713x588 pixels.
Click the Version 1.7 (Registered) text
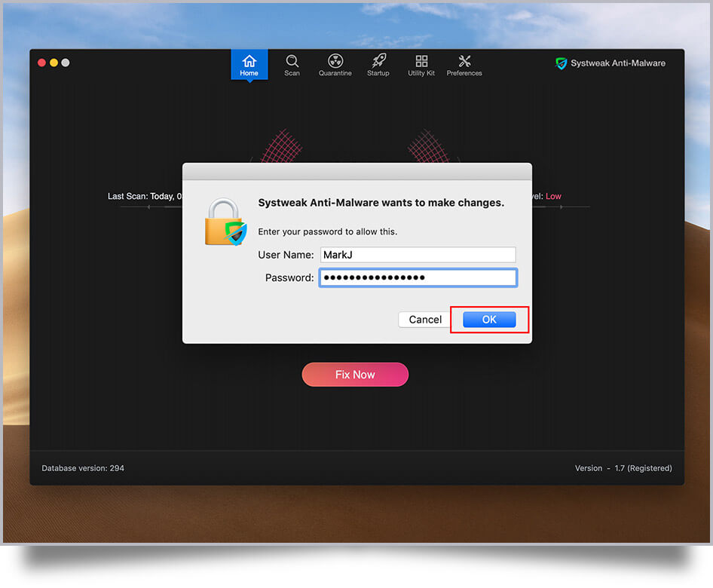(623, 468)
